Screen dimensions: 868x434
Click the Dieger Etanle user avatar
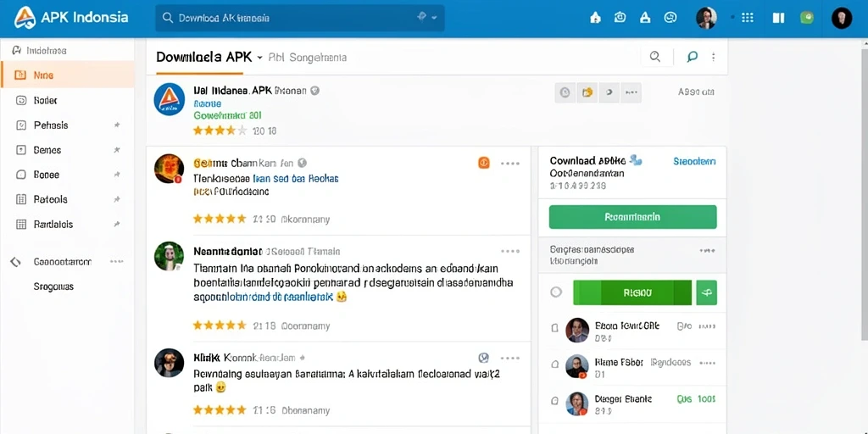576,403
